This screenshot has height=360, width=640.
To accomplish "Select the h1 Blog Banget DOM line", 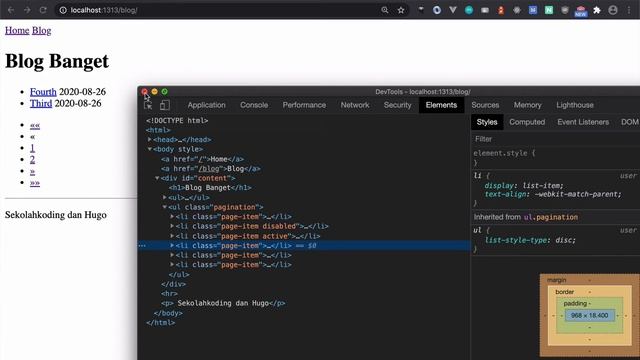I will [210, 188].
